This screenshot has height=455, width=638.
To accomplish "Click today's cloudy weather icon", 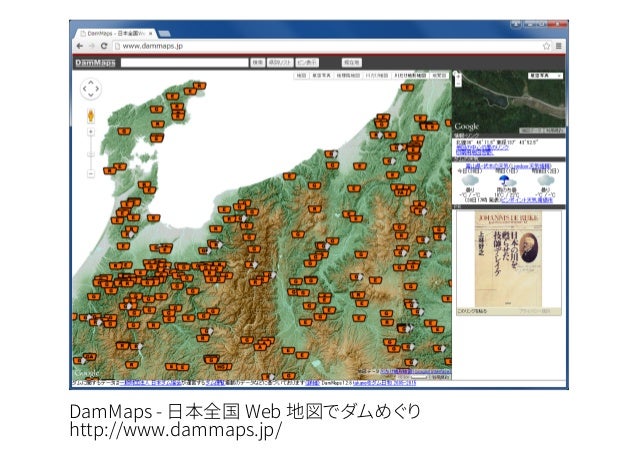I will point(470,181).
